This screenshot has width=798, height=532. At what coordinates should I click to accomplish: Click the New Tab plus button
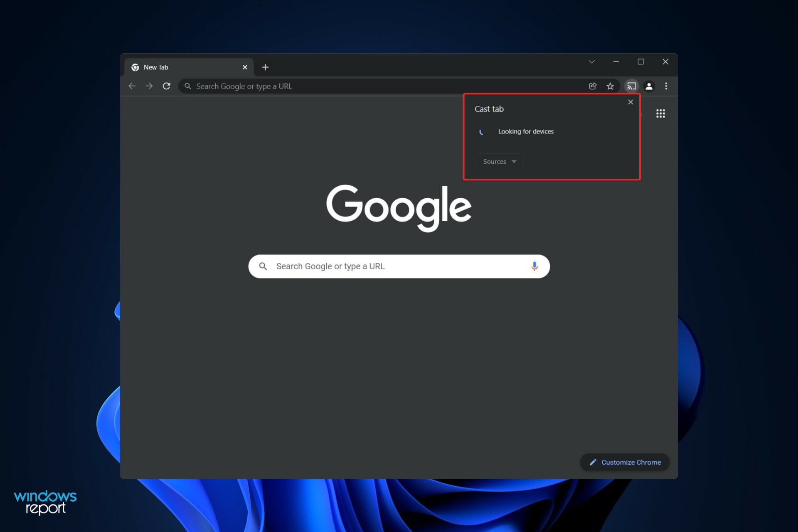coord(266,67)
